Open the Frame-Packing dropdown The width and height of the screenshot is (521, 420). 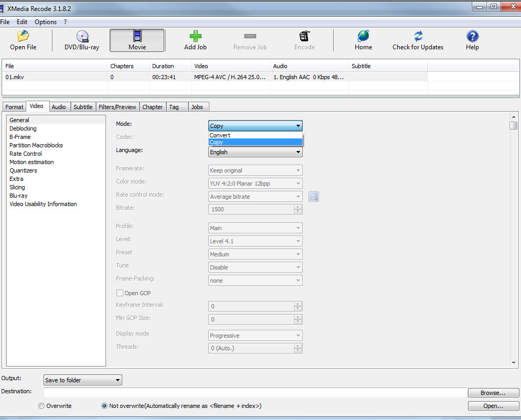click(x=255, y=281)
